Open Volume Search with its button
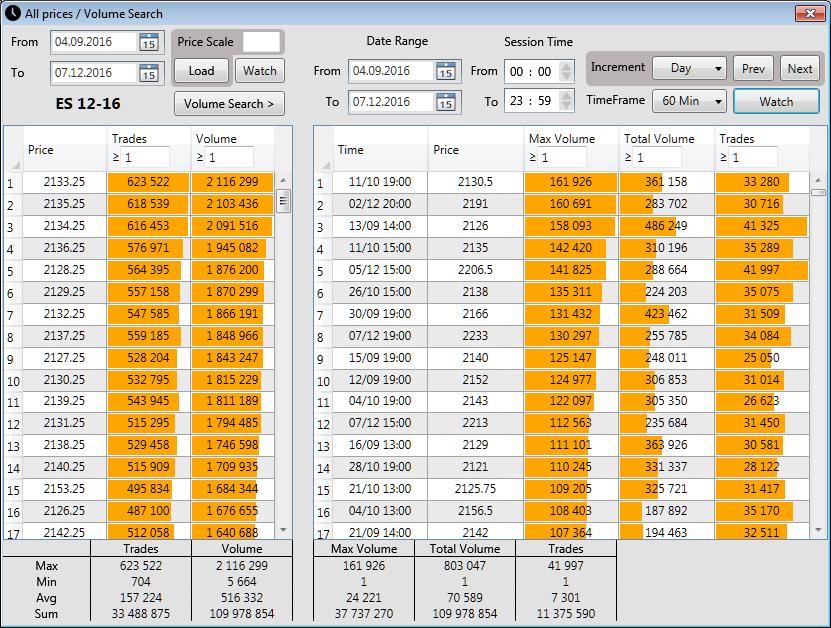Image resolution: width=831 pixels, height=628 pixels. (229, 103)
